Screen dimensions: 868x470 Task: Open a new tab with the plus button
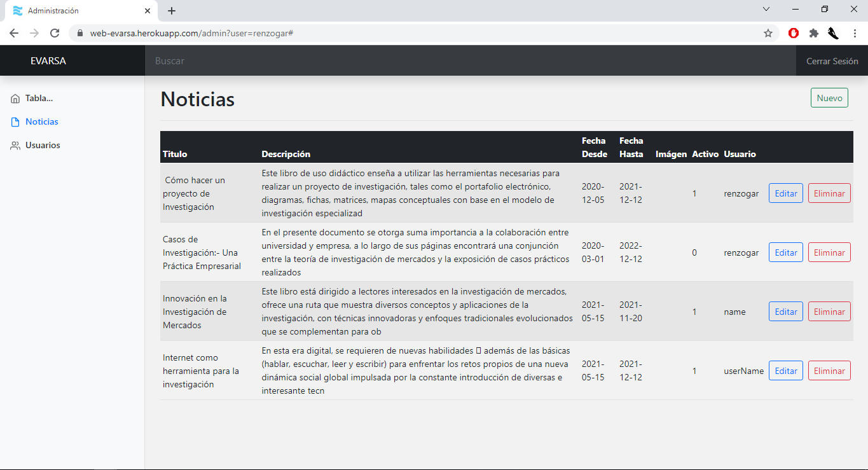(172, 11)
